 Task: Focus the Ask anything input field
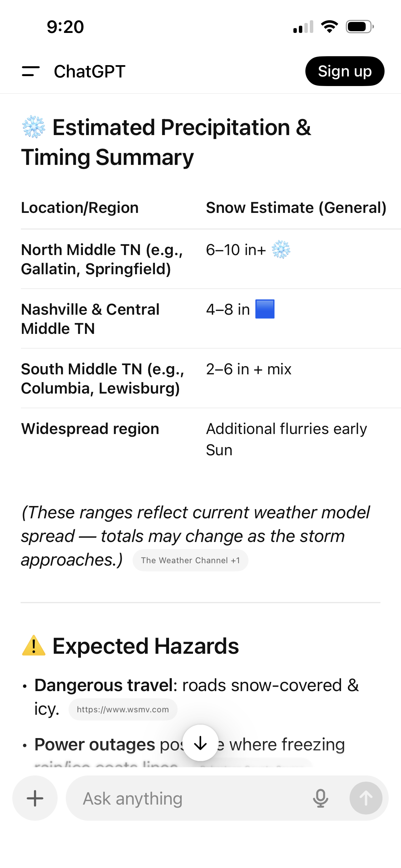tap(192, 798)
